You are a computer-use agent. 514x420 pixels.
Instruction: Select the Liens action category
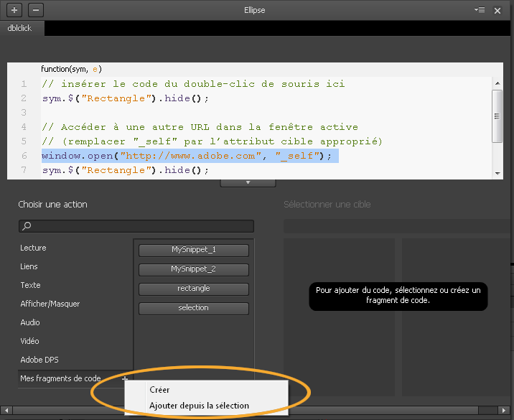[x=29, y=266]
